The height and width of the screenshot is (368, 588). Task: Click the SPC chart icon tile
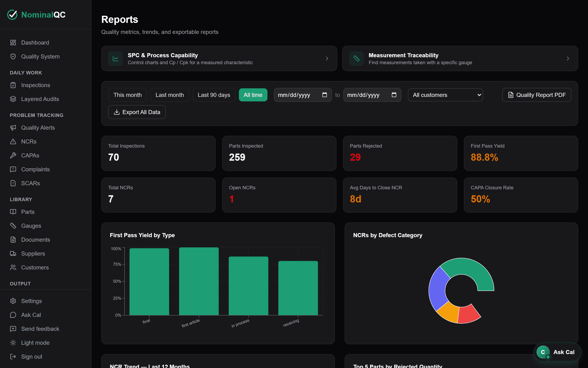click(115, 58)
